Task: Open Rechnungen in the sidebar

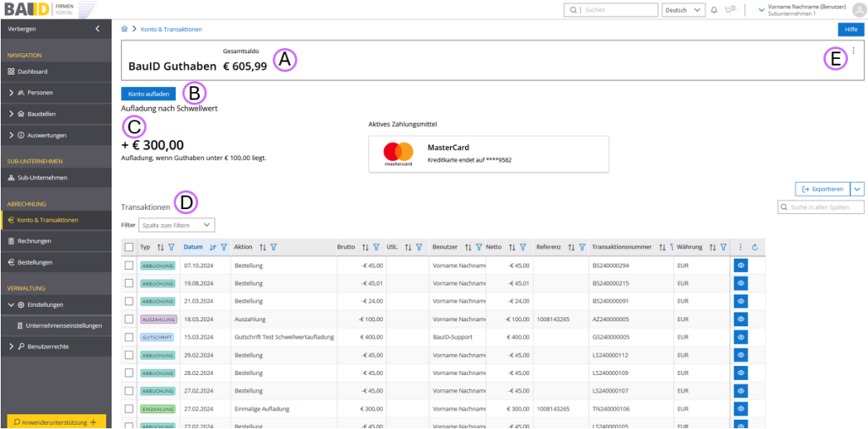Action: [56, 241]
